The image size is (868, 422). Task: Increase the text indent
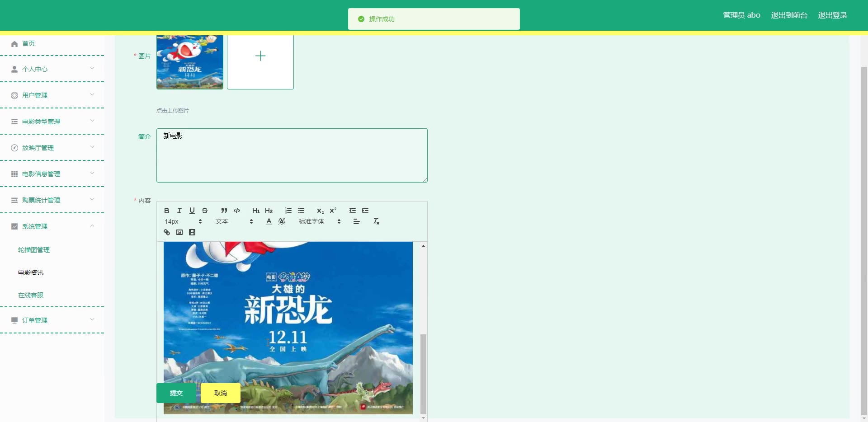tap(365, 211)
